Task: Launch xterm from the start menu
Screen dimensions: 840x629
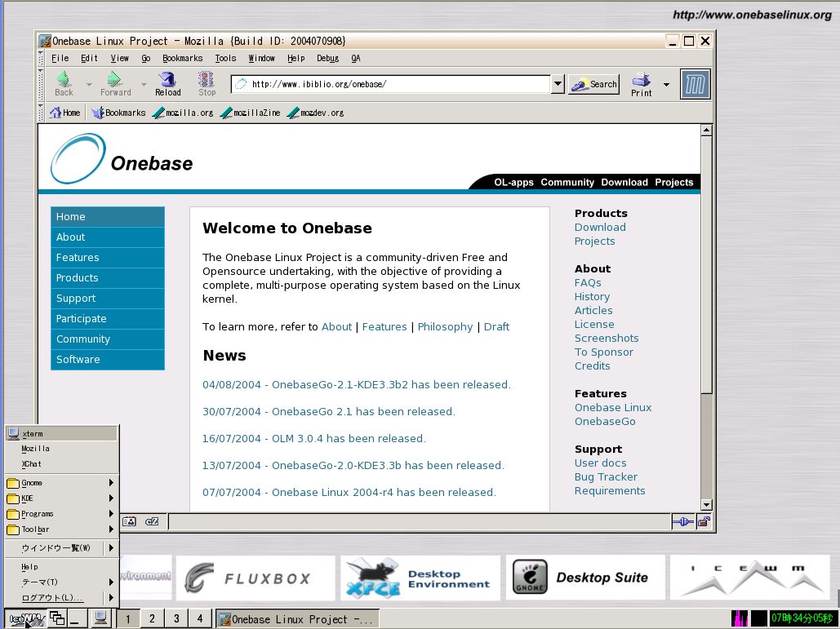Action: (x=61, y=433)
